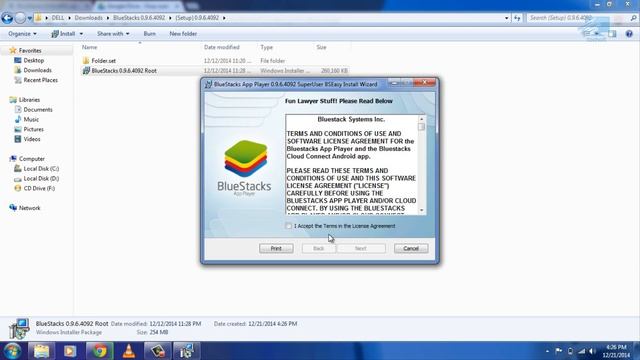Click Explorer's Forward navigation arrow button
Screen dimensions: 640x360
tap(20, 18)
